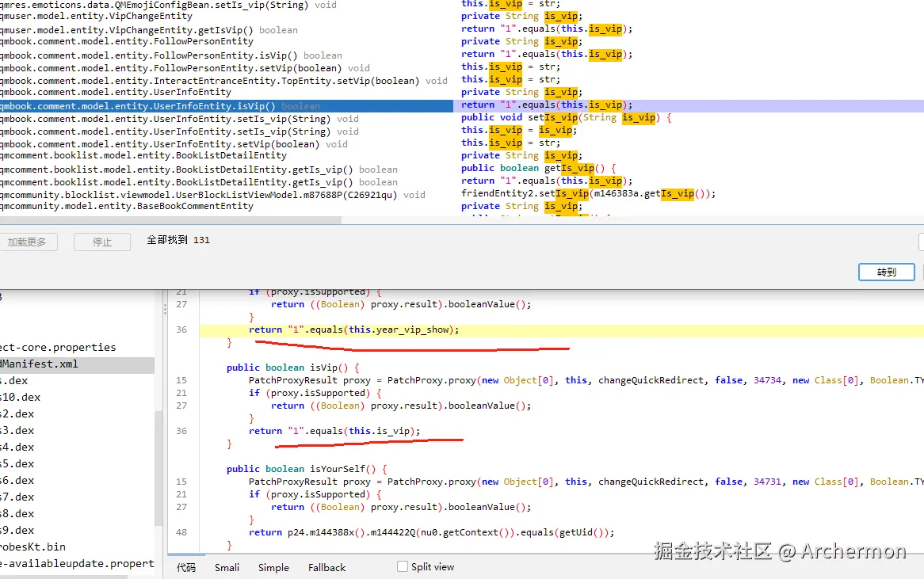This screenshot has height=579, width=924.
Task: Click the 转到 go-to button
Action: 886,272
